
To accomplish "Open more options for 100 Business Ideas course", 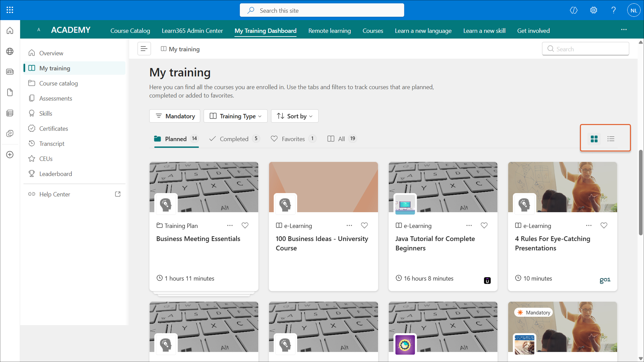I will pyautogui.click(x=349, y=226).
